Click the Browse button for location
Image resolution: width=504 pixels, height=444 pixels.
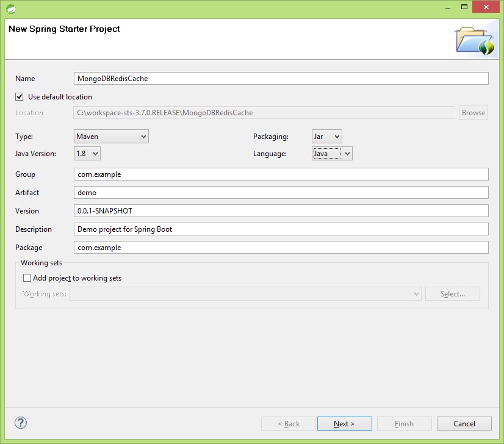(473, 112)
